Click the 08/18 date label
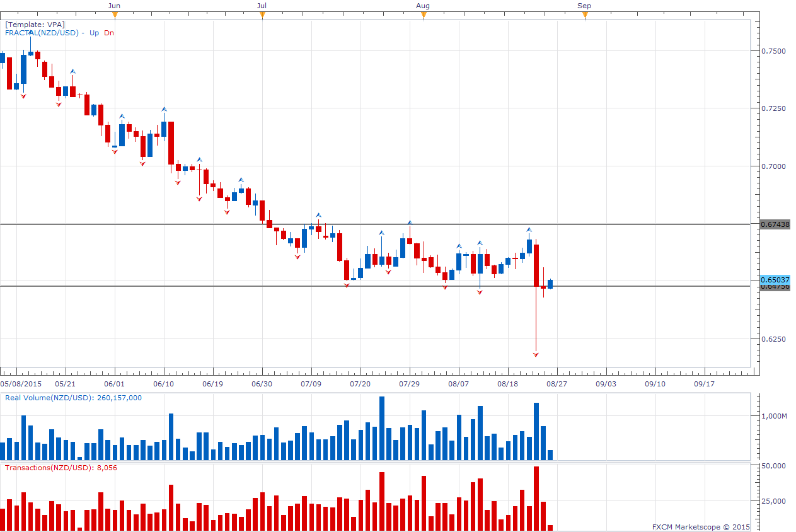The width and height of the screenshot is (796, 532). tap(508, 383)
